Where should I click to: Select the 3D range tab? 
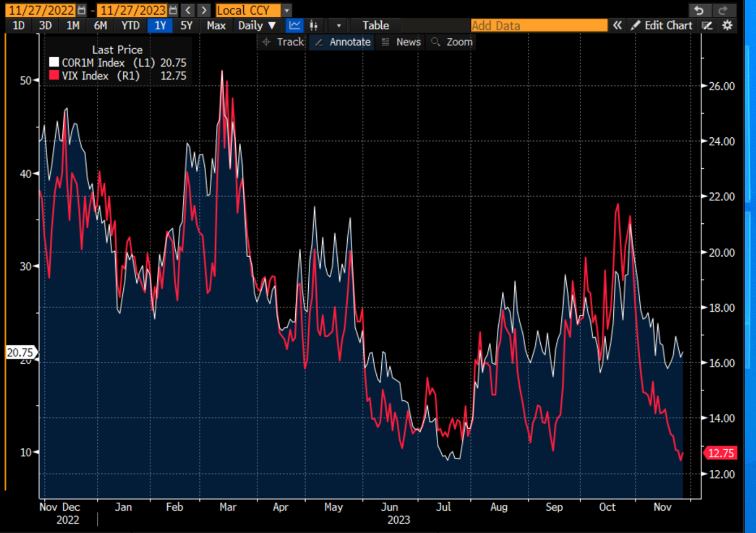[45, 25]
